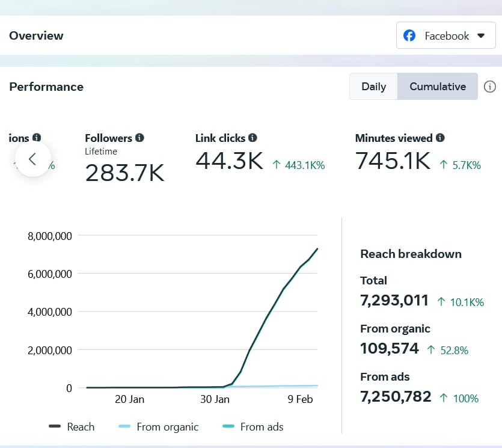The width and height of the screenshot is (502, 448).
Task: Open the Performance info icon
Action: click(490, 87)
